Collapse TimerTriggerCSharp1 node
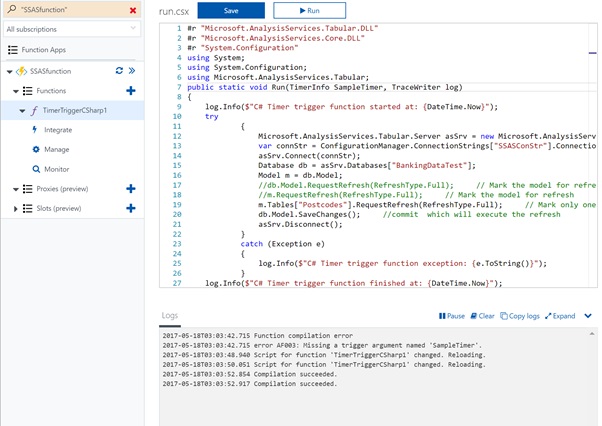The width and height of the screenshot is (602, 426). pos(22,111)
